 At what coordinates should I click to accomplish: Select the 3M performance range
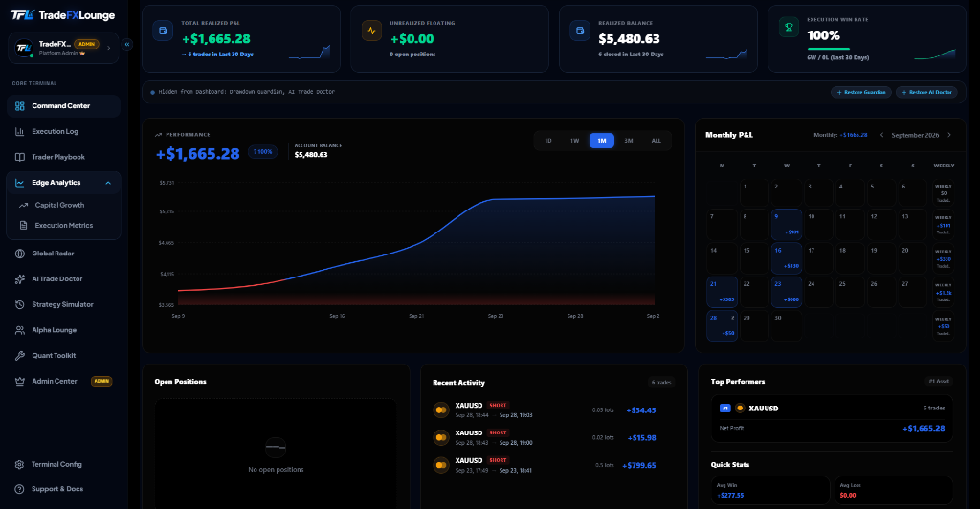click(x=629, y=142)
